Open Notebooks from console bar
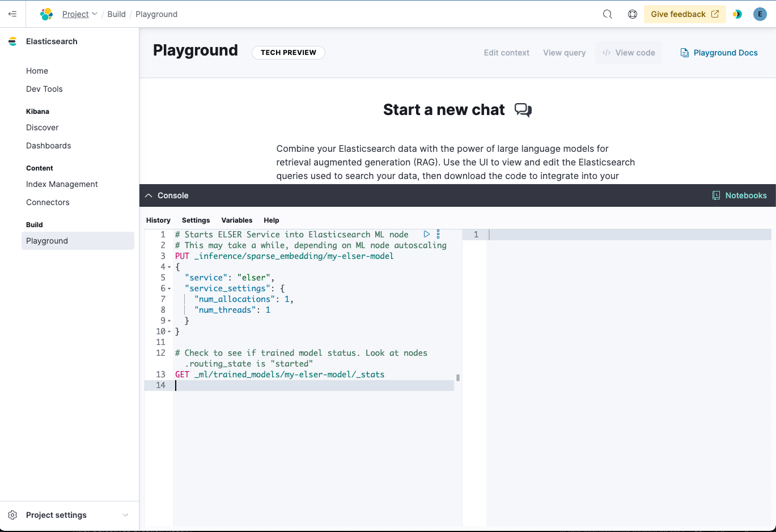This screenshot has height=532, width=776. click(739, 195)
